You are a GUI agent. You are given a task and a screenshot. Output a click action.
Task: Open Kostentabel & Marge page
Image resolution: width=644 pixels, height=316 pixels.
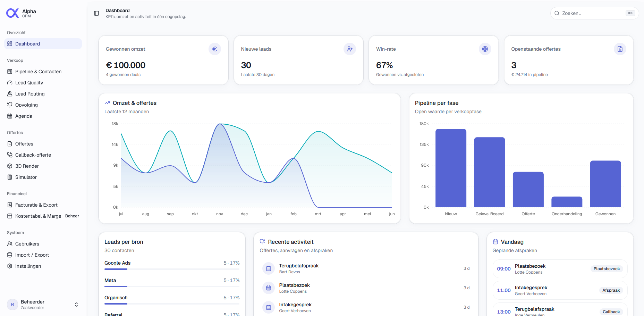43,216
